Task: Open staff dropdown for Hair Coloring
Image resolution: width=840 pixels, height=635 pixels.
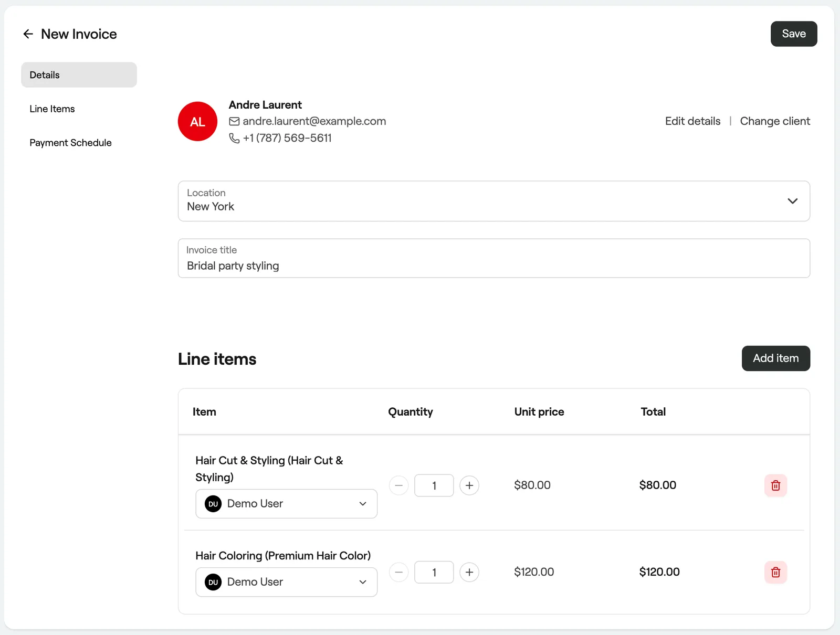Action: (x=286, y=582)
